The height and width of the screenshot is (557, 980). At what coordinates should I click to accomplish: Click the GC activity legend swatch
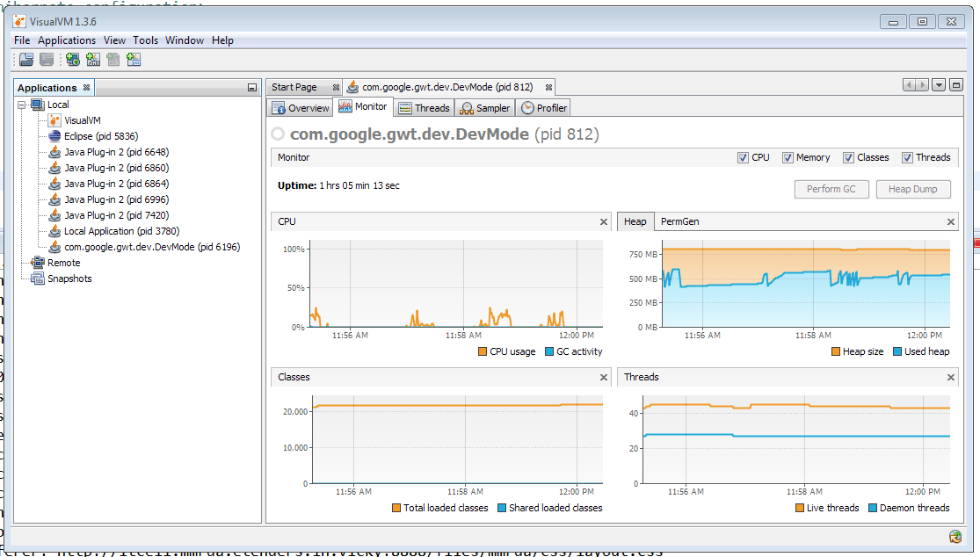(x=549, y=351)
